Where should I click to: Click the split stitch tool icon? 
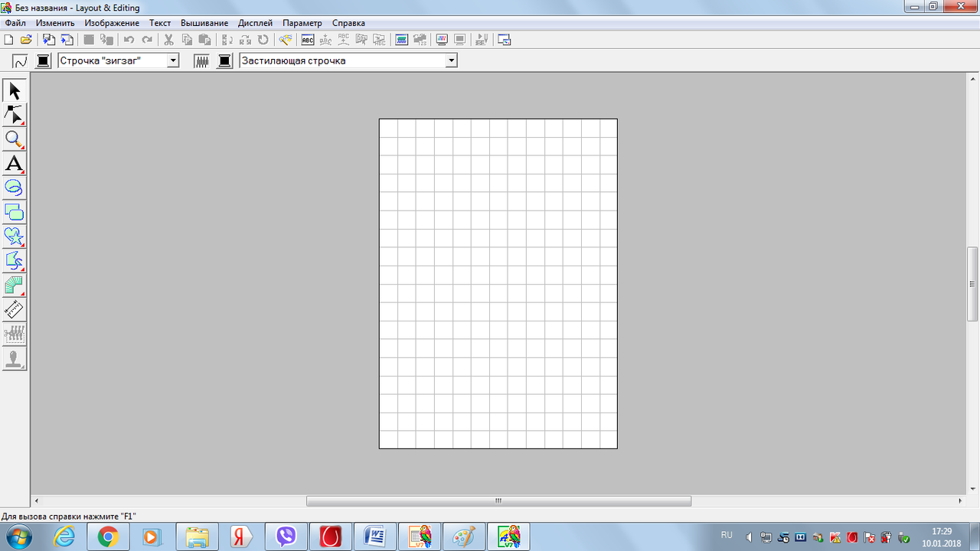[15, 334]
